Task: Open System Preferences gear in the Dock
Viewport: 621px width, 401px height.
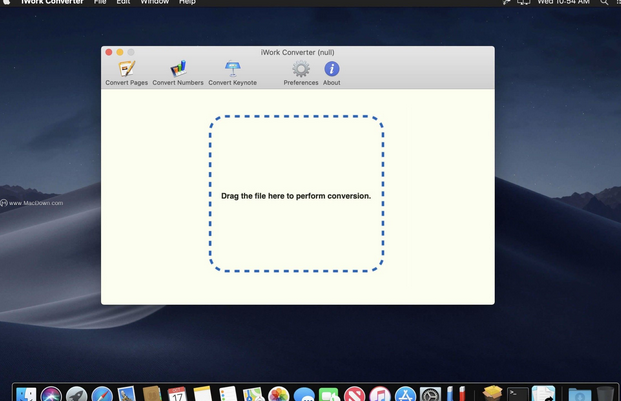Action: coord(431,394)
